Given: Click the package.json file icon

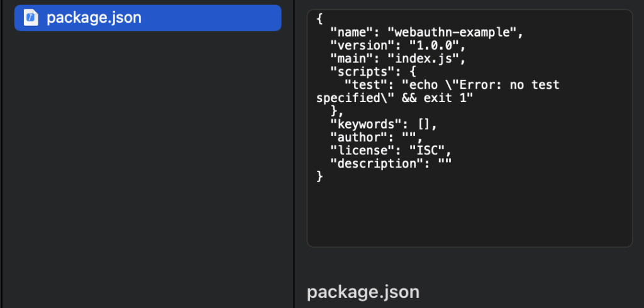Looking at the screenshot, I should [x=31, y=18].
